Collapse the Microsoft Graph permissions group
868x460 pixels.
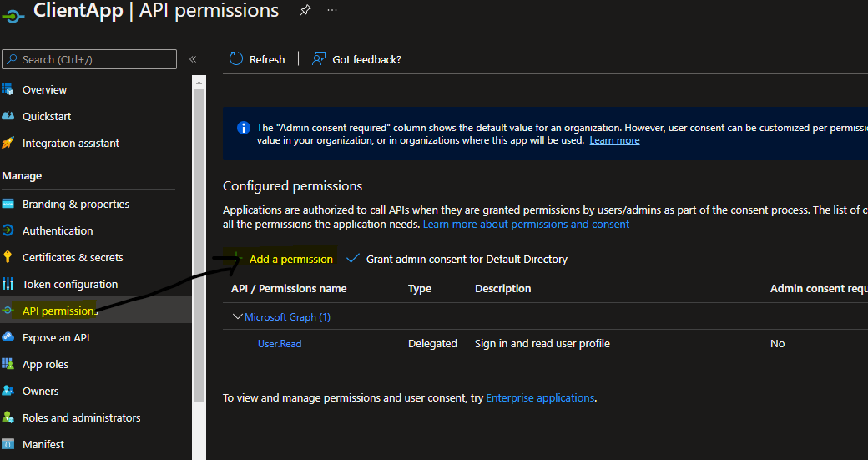tap(237, 317)
